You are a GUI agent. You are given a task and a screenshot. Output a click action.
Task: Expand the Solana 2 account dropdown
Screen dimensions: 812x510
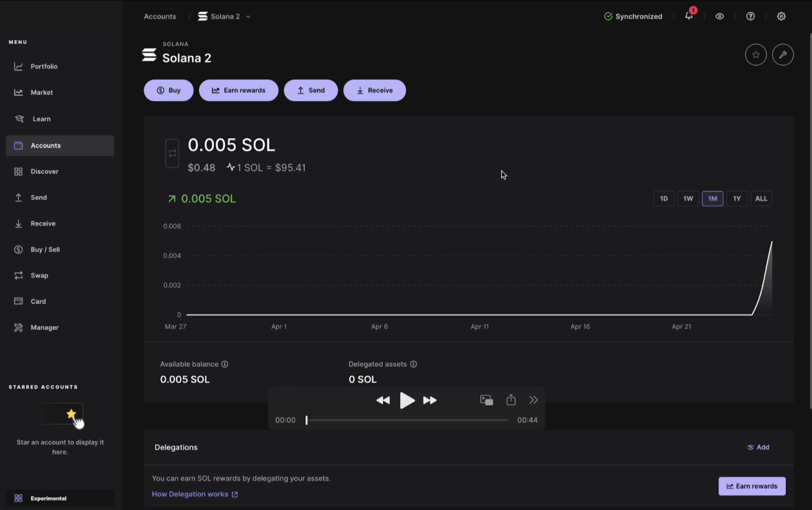tap(248, 16)
